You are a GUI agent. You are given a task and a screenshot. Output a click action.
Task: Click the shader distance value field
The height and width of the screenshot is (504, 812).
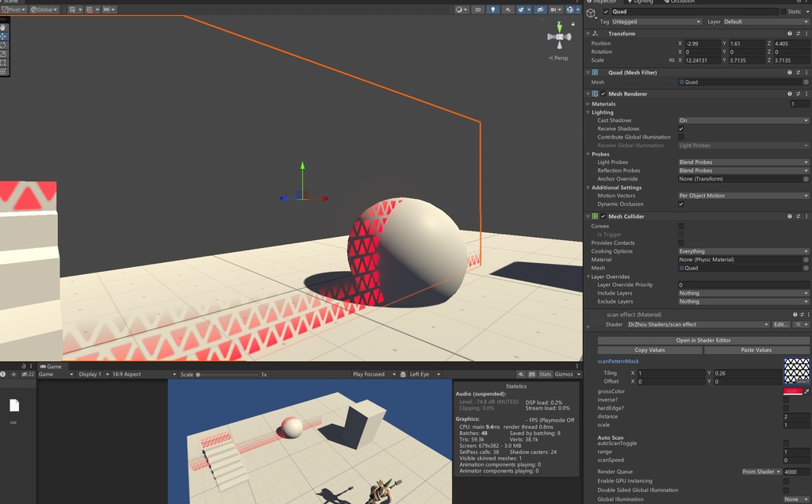coord(796,417)
